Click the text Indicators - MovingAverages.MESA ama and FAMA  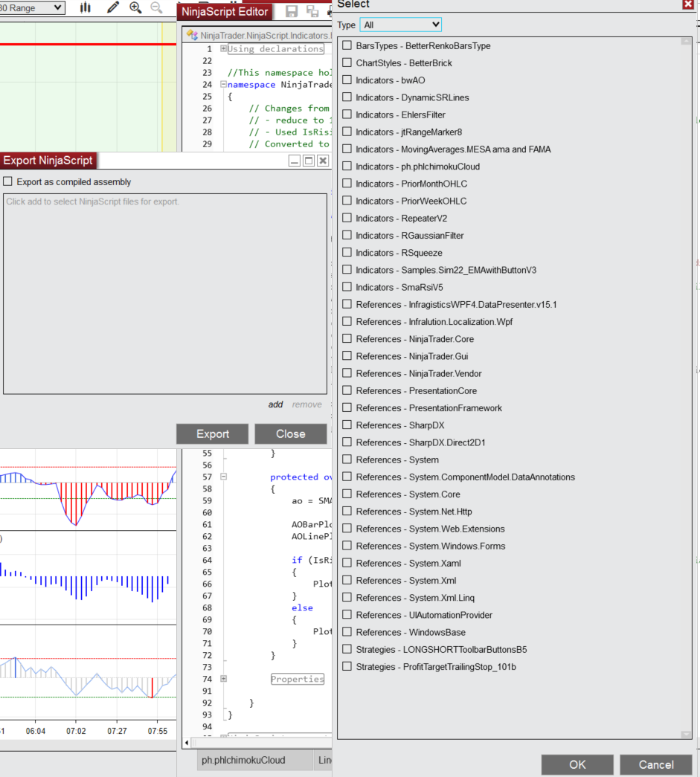click(453, 149)
